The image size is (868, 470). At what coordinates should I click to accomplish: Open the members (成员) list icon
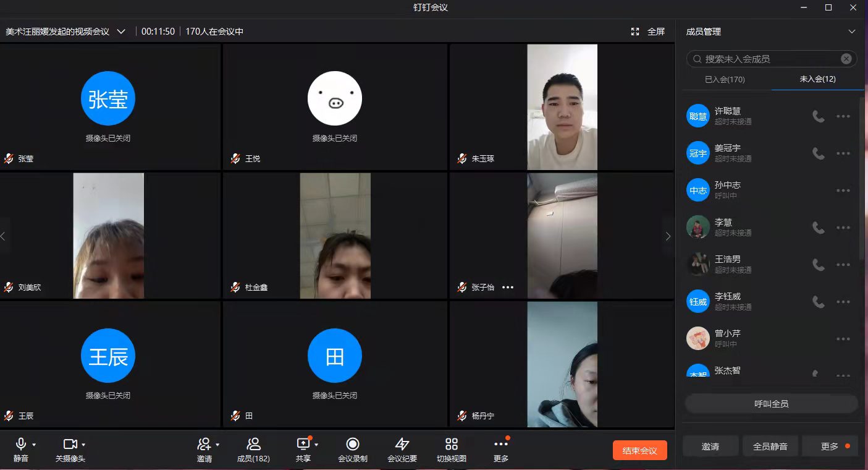pyautogui.click(x=253, y=444)
